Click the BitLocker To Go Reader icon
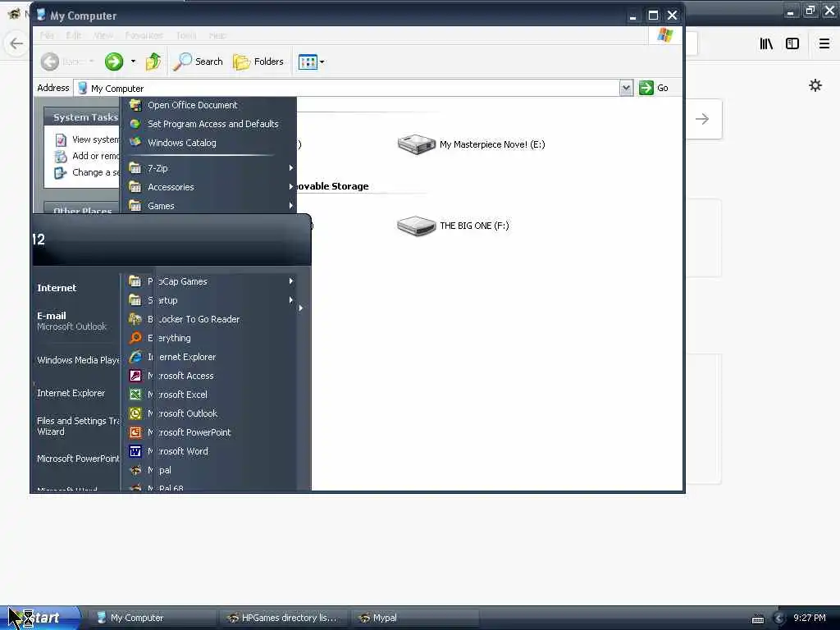This screenshot has height=630, width=840. click(135, 319)
